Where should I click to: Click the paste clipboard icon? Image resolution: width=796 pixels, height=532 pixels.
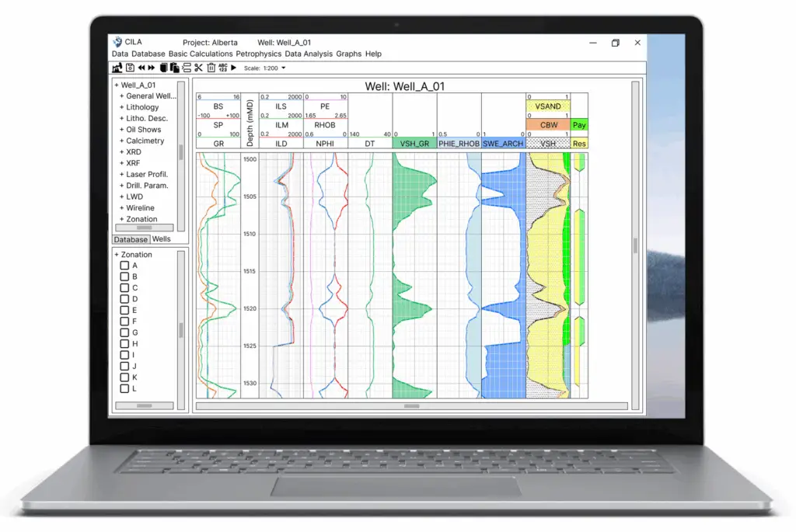[x=175, y=68]
